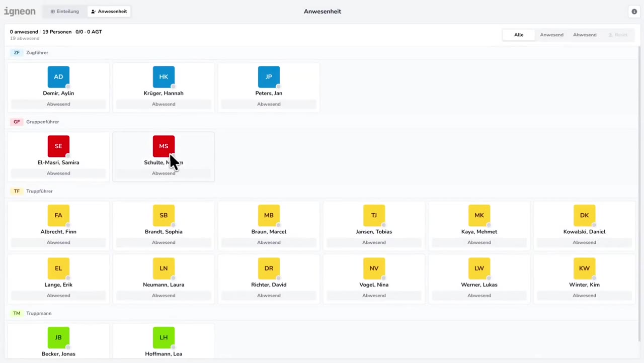
Task: Toggle Abwesend status for Peters, Jan
Action: click(269, 104)
